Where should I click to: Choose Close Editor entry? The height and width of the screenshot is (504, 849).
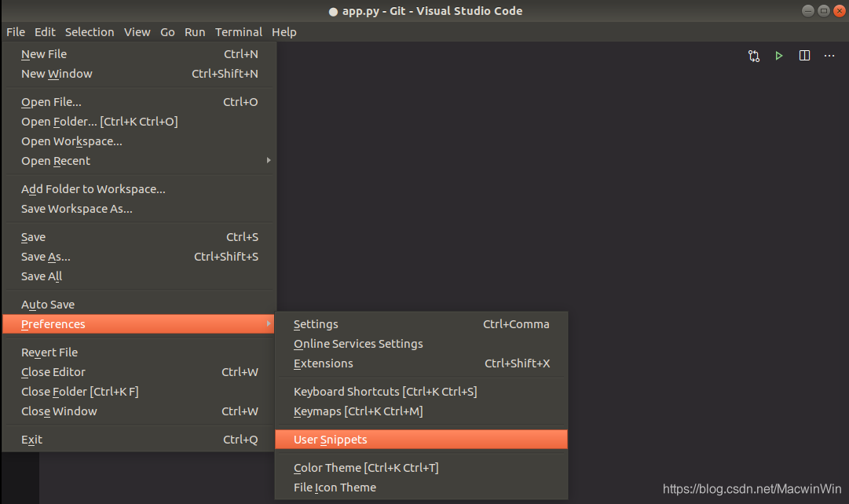click(140, 372)
